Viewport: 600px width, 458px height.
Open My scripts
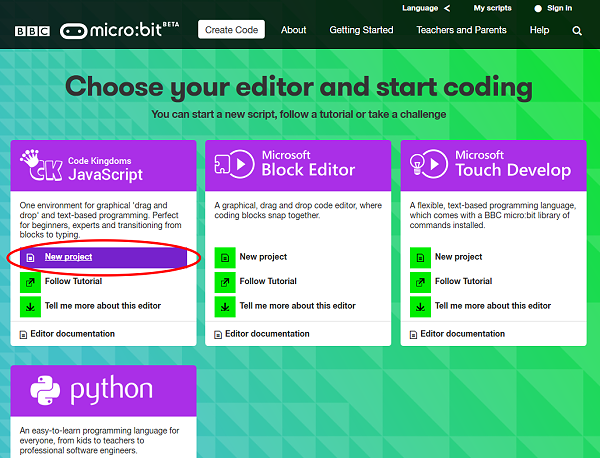click(x=492, y=8)
